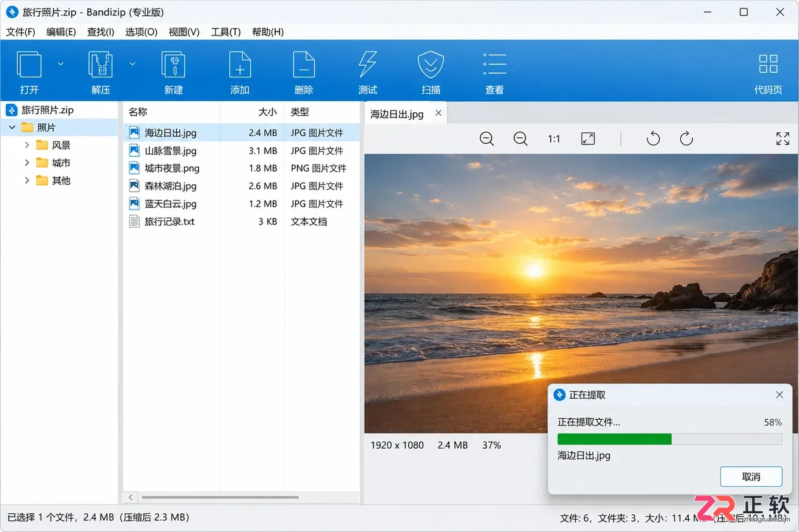Click the 37% zoom level label
The width and height of the screenshot is (799, 532).
tap(491, 445)
